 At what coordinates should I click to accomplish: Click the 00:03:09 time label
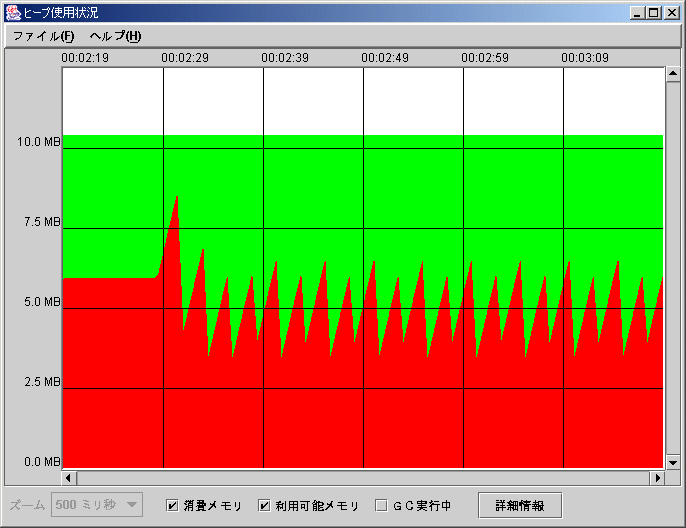pos(585,58)
